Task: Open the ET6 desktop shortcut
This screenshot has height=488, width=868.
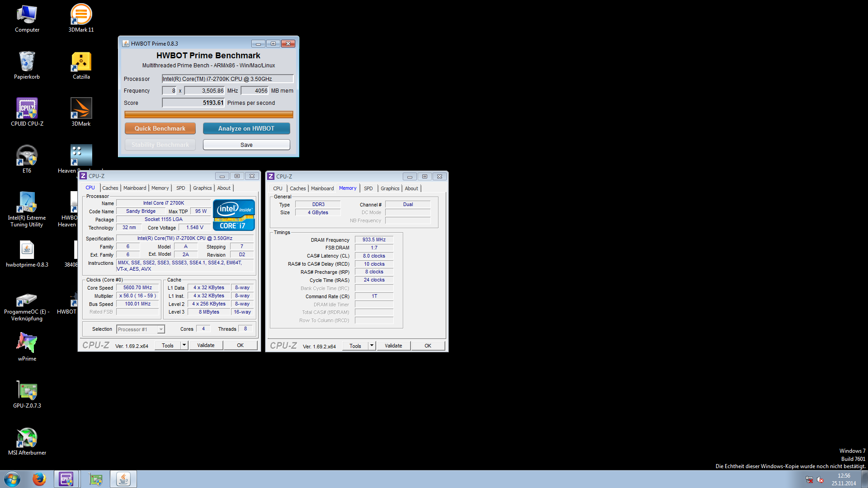Action: click(27, 160)
